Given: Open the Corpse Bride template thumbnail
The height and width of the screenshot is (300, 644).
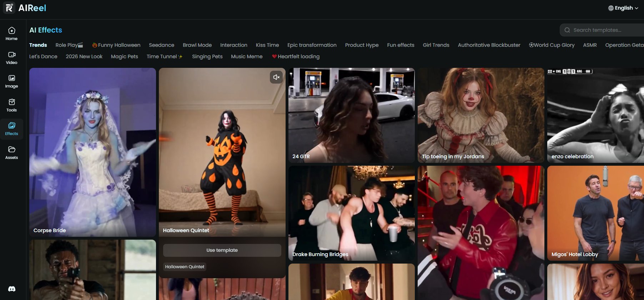Looking at the screenshot, I should [93, 152].
